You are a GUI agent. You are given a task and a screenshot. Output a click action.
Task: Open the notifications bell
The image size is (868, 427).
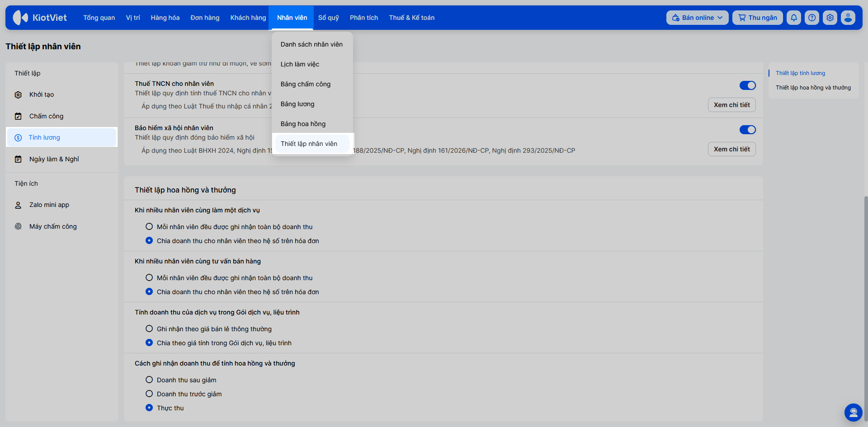coord(794,18)
